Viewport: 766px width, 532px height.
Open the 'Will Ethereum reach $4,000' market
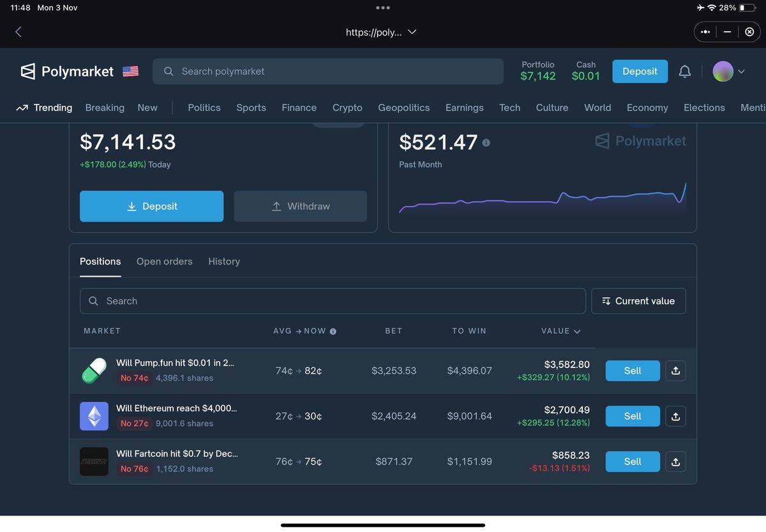177,408
